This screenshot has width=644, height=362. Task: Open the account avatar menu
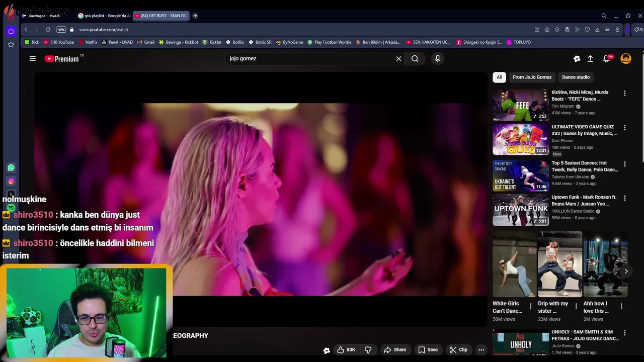coord(625,59)
